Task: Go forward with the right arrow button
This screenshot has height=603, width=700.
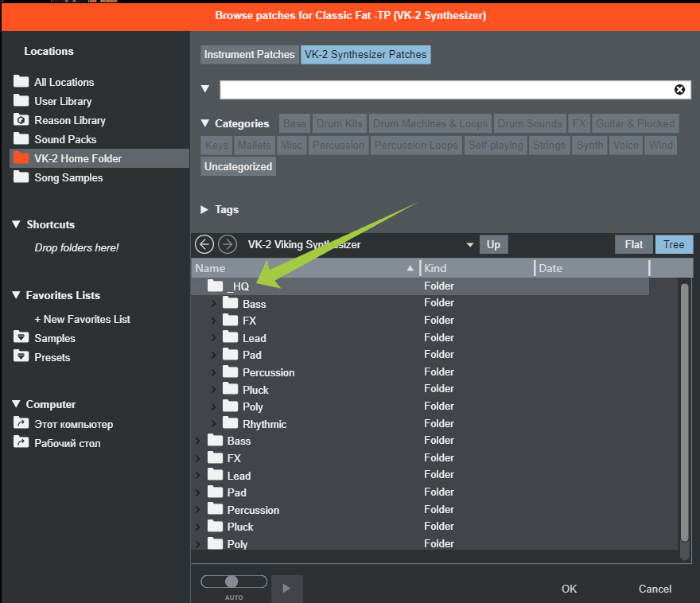Action: [x=227, y=244]
